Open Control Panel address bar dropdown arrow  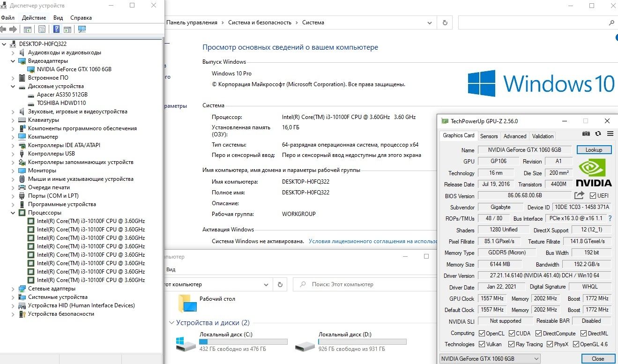click(430, 22)
